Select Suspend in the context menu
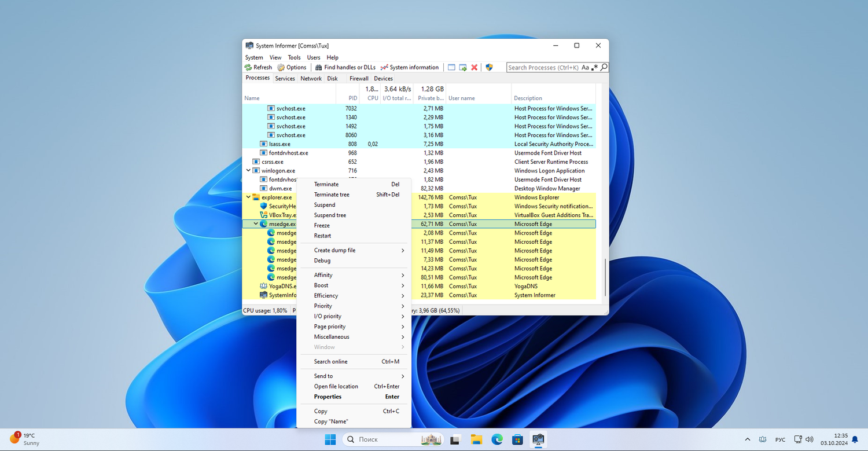The image size is (868, 451). click(x=354, y=205)
